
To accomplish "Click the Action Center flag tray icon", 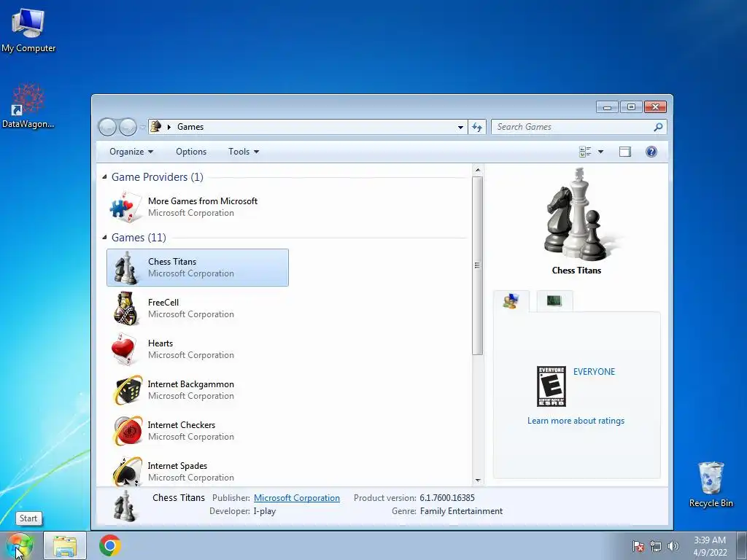I will click(x=638, y=546).
